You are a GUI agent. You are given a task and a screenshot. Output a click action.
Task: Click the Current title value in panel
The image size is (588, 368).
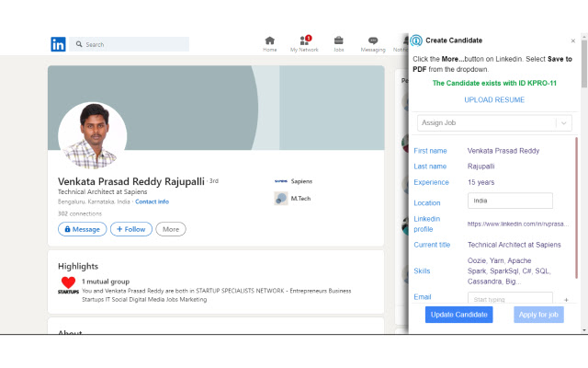[514, 245]
